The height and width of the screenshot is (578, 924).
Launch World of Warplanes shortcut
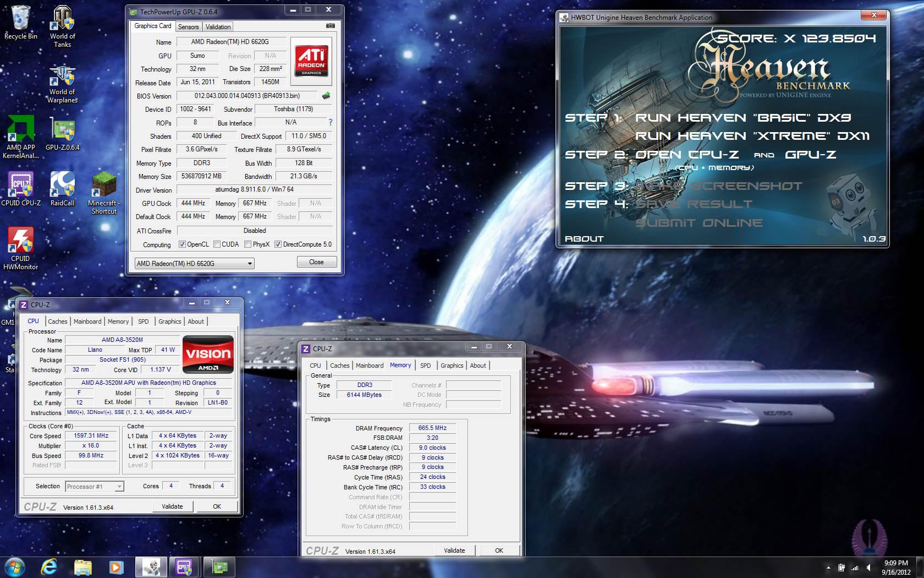[62, 84]
